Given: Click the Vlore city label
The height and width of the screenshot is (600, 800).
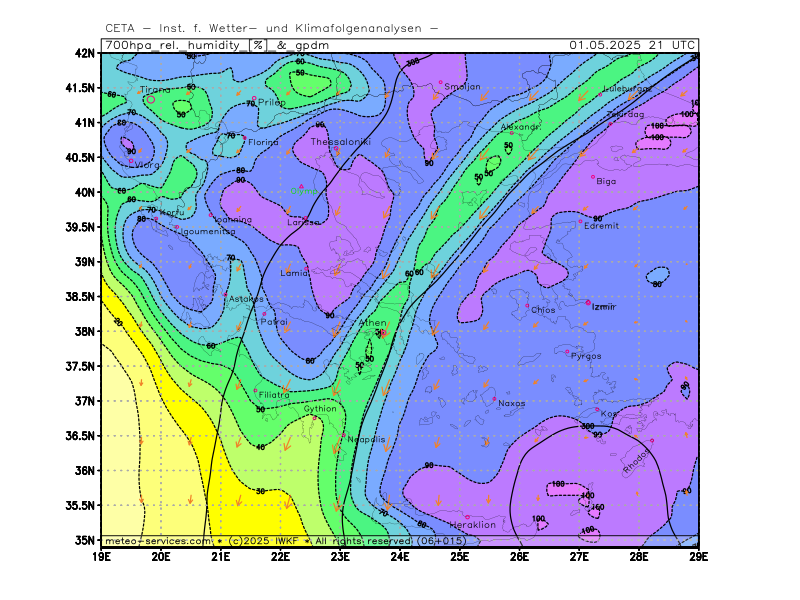Looking at the screenshot, I should point(147,165).
